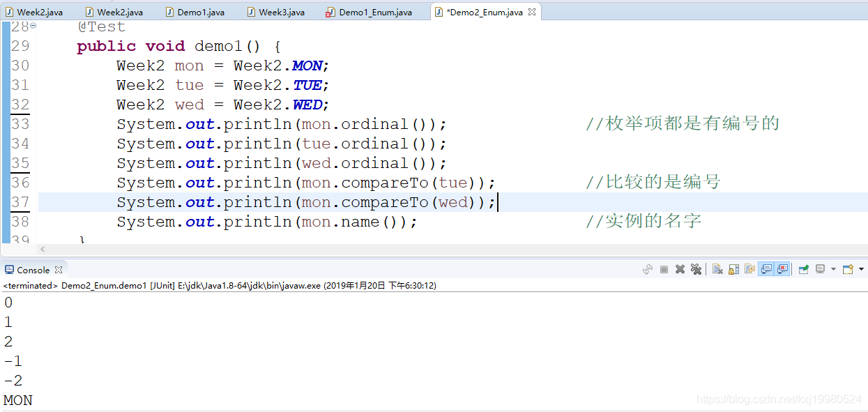Click console output line '0'

[x=8, y=303]
